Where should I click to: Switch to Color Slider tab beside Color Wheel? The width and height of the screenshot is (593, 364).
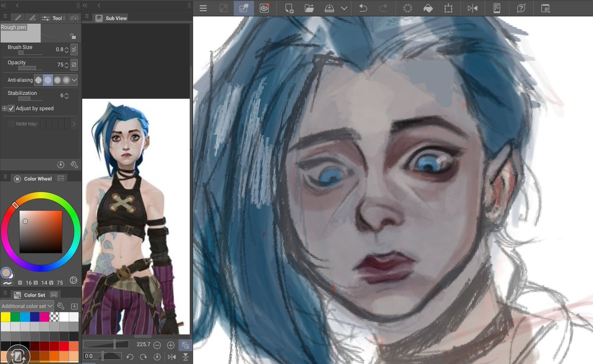pos(61,178)
